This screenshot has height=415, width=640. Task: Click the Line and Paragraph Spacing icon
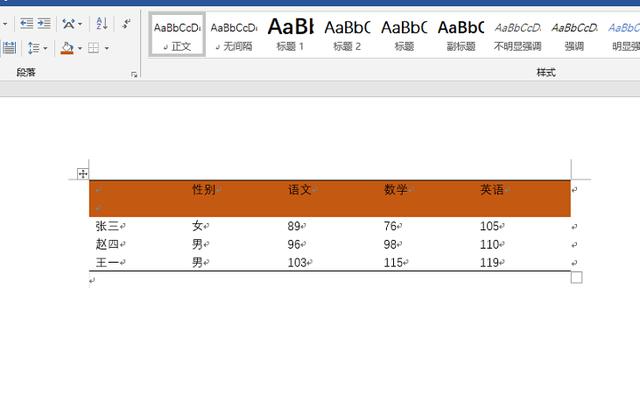33,48
